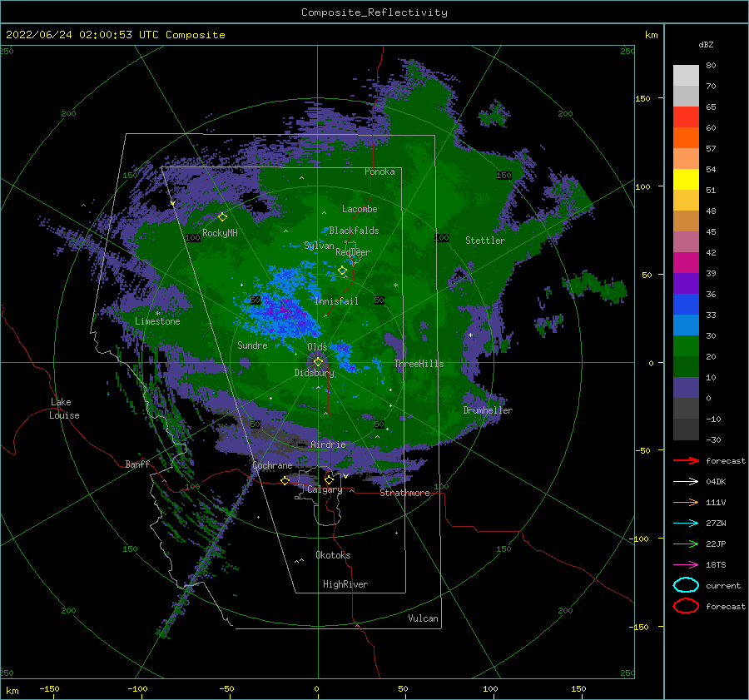This screenshot has width=749, height=700.
Task: Click the Didsbury town label
Action: tap(315, 373)
